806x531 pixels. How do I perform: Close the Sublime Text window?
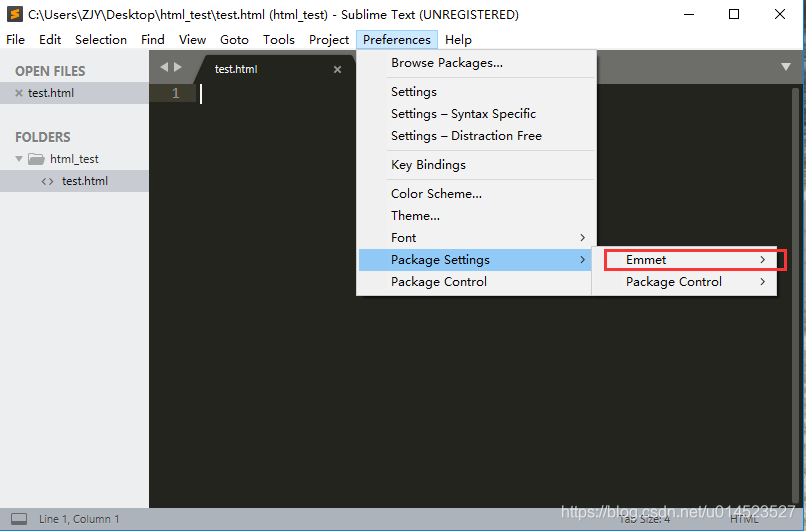click(x=780, y=14)
